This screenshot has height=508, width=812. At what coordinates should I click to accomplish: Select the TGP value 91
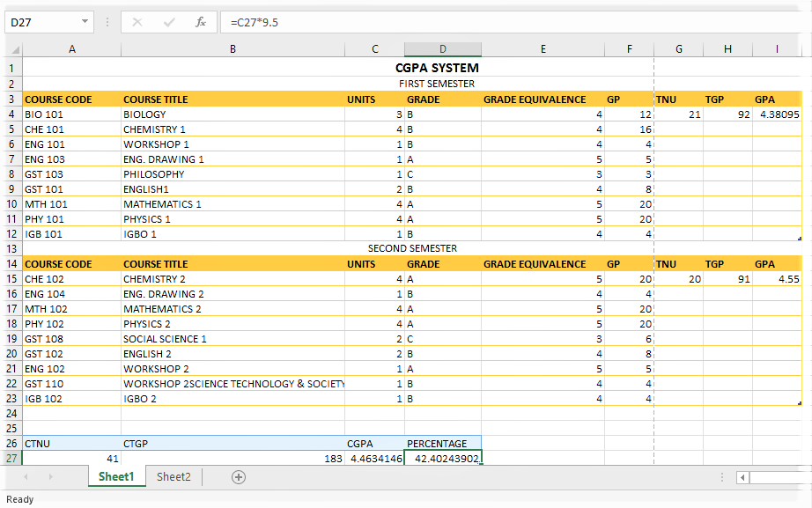click(x=727, y=279)
